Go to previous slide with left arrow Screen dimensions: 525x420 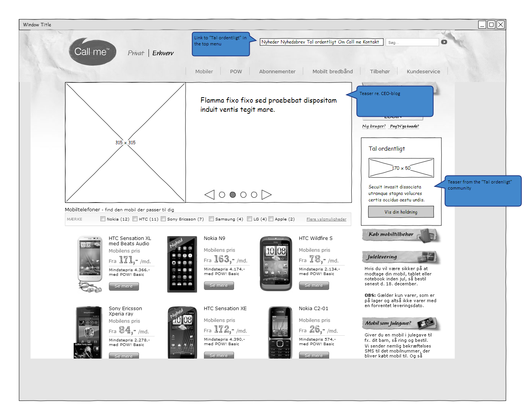coord(210,195)
